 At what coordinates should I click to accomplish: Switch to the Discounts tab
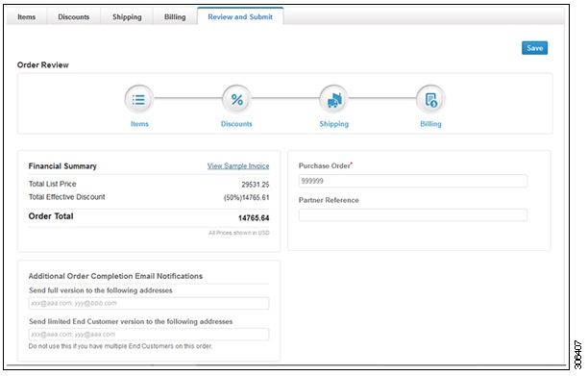pos(73,17)
